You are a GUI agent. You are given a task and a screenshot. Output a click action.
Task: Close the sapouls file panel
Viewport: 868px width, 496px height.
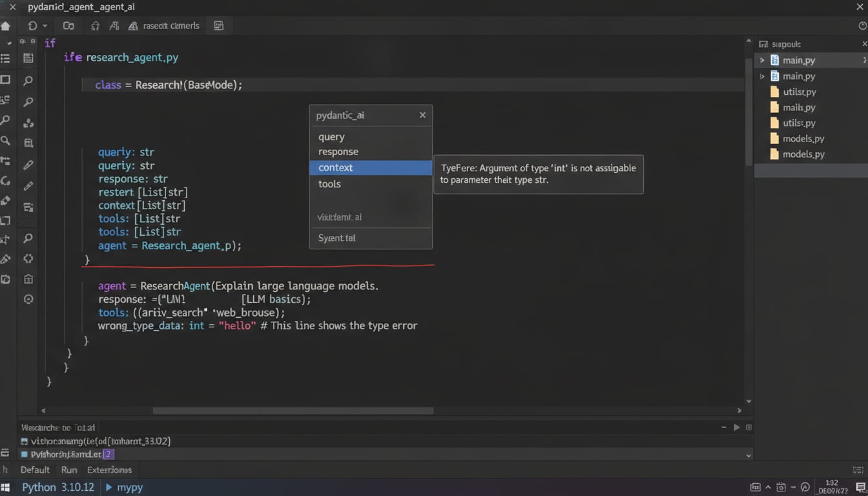coord(864,44)
